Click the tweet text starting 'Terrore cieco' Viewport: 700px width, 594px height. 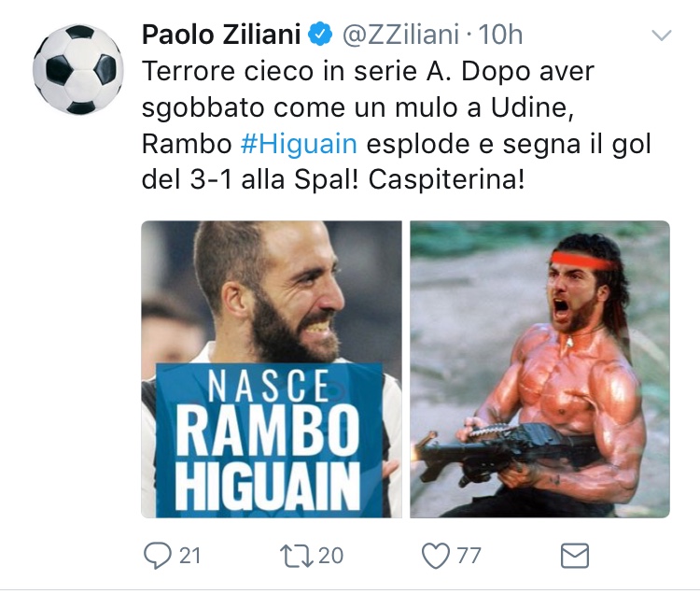click(x=397, y=126)
